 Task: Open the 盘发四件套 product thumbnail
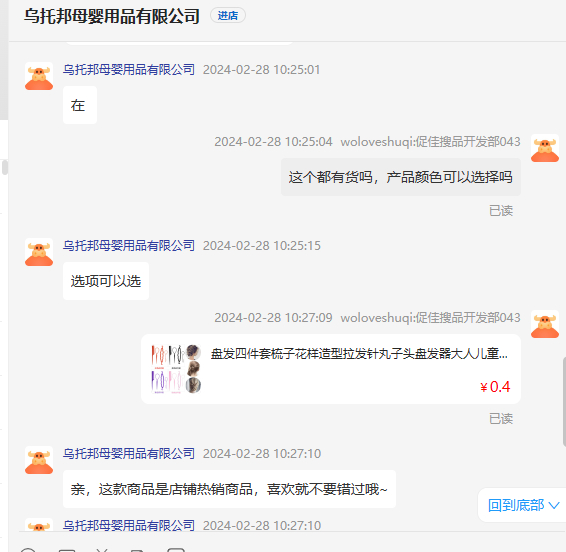point(176,369)
